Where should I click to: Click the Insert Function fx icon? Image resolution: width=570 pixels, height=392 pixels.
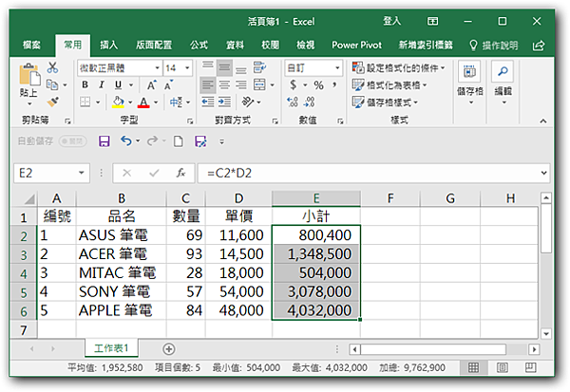click(180, 173)
